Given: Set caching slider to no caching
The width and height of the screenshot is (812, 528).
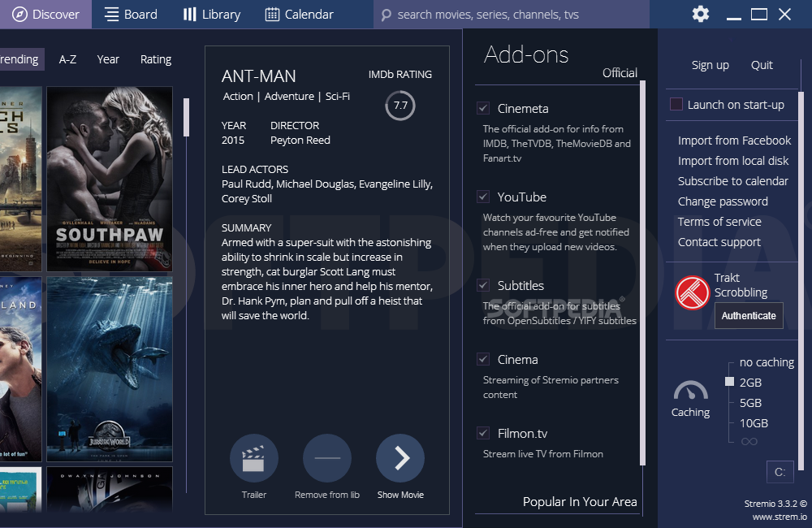Looking at the screenshot, I should [767, 362].
